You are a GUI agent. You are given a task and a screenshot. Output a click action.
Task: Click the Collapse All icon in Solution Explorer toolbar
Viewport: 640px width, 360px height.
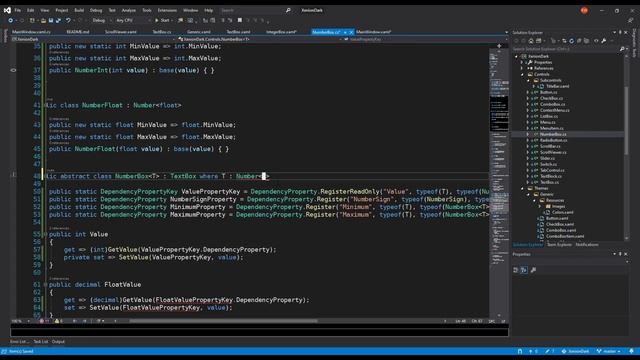[x=579, y=41]
